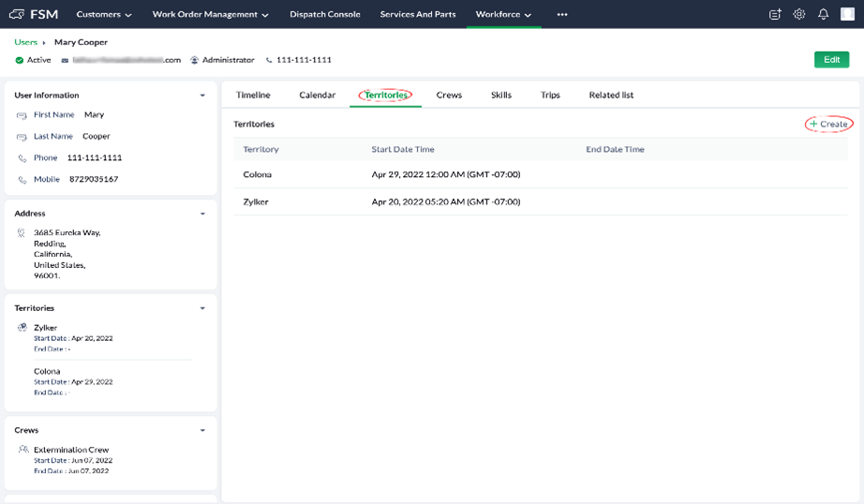Click the email envelope icon in header
The height and width of the screenshot is (504, 864).
click(66, 60)
